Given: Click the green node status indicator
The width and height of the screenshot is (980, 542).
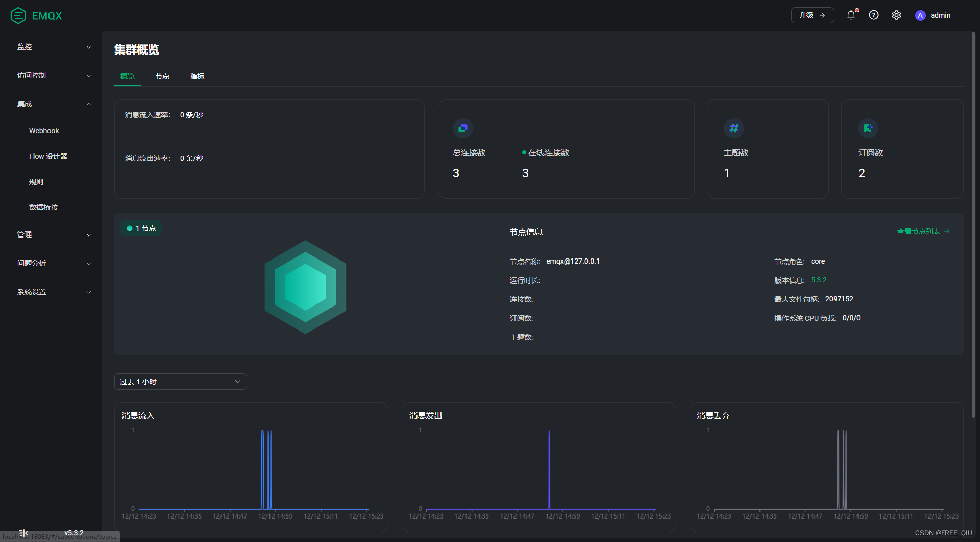Looking at the screenshot, I should coord(129,228).
